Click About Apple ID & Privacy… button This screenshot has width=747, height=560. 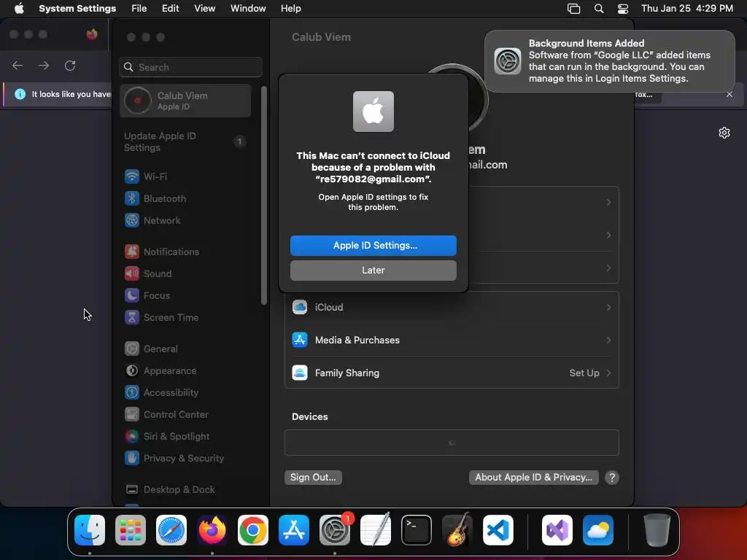533,478
